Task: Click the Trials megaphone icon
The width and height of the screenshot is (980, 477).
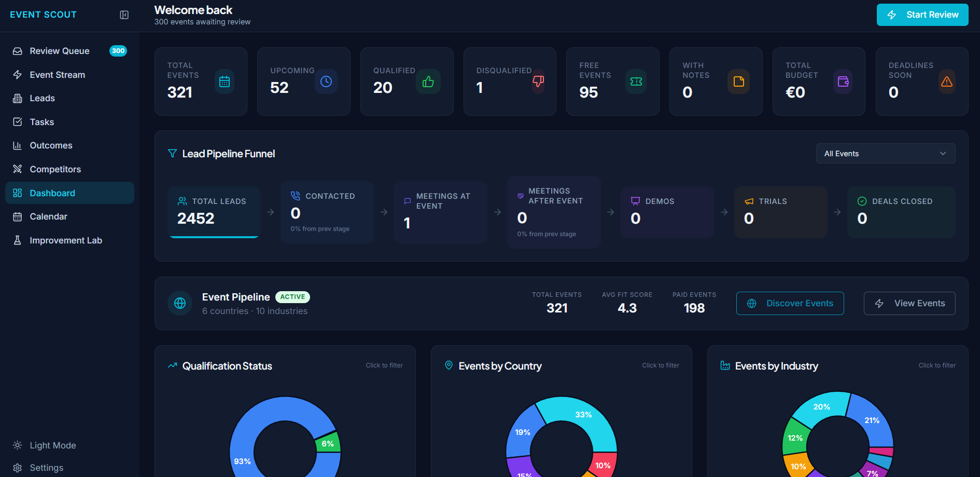Action: pyautogui.click(x=749, y=201)
